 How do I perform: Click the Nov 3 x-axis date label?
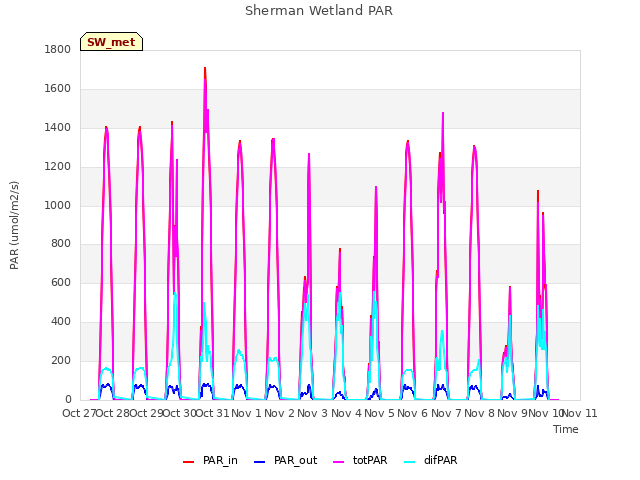point(313,413)
